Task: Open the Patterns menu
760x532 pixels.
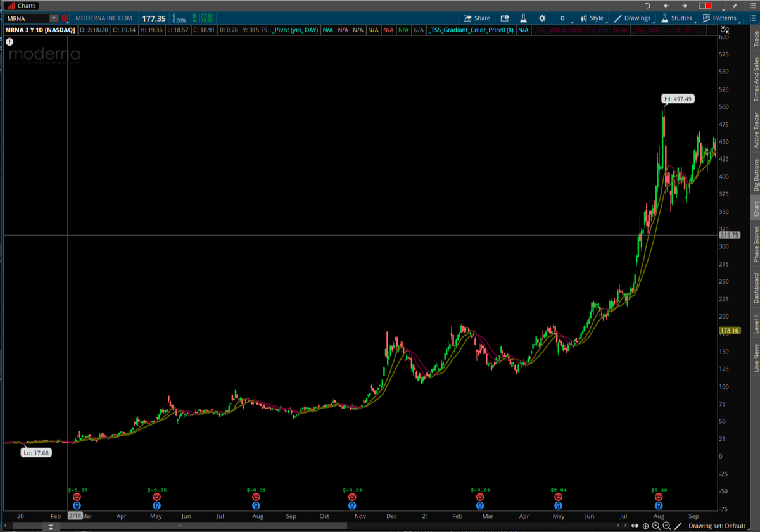Action: 719,18
